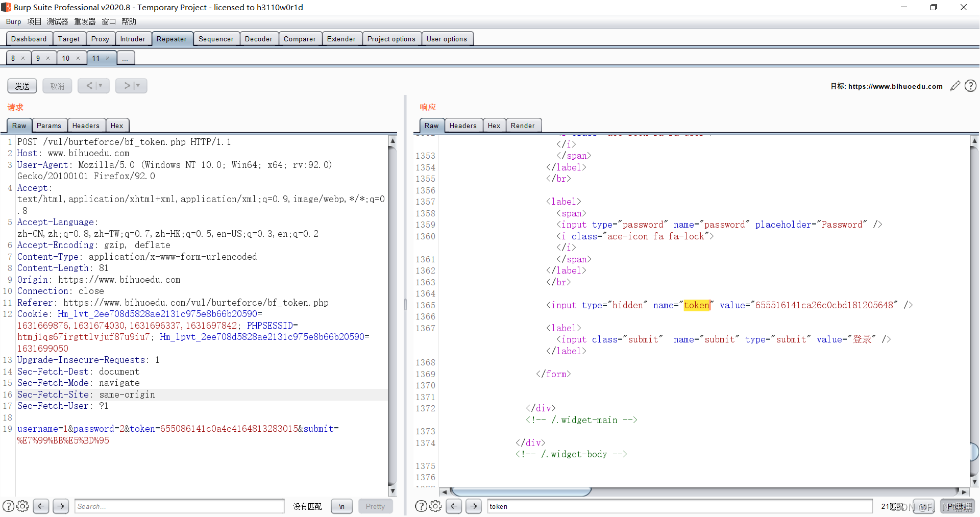The height and width of the screenshot is (517, 980).
Task: Click the Content-Length: 81 header
Action: pos(63,268)
